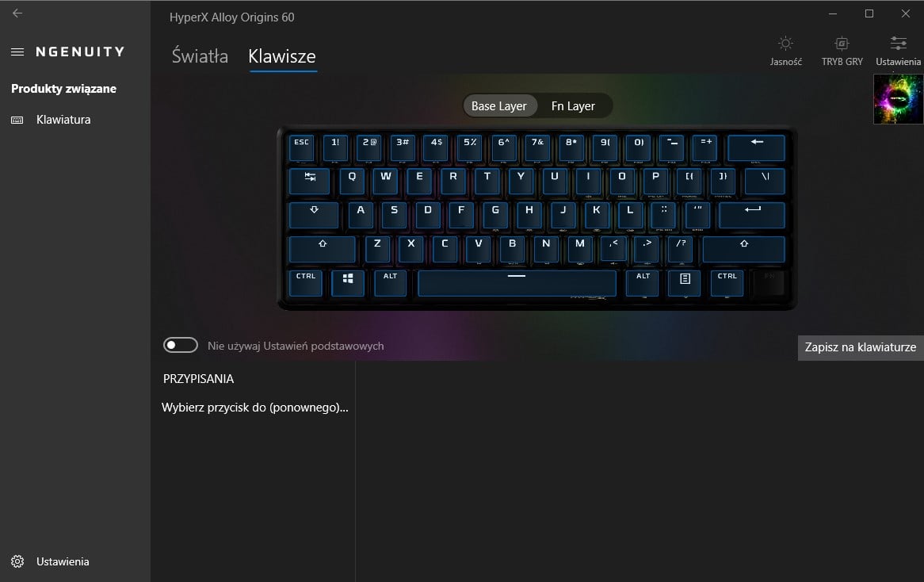Expand the NGENUITY hamburger menu
Image resolution: width=924 pixels, height=582 pixels.
click(17, 52)
